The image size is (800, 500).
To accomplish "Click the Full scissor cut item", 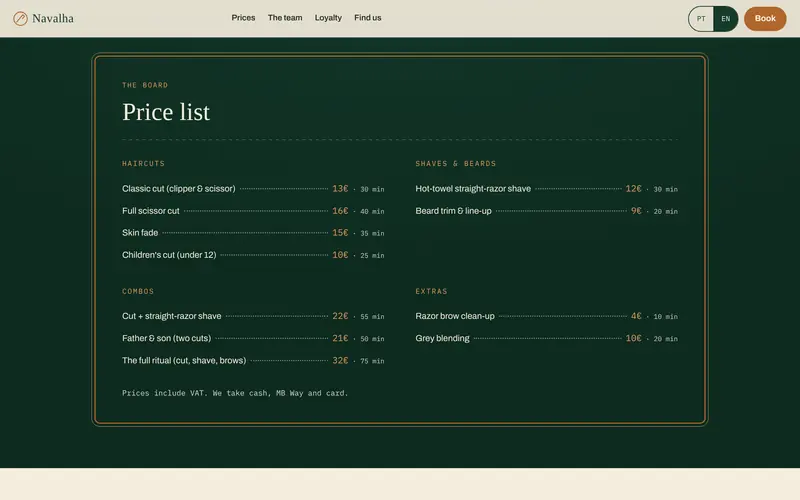I will [x=151, y=211].
